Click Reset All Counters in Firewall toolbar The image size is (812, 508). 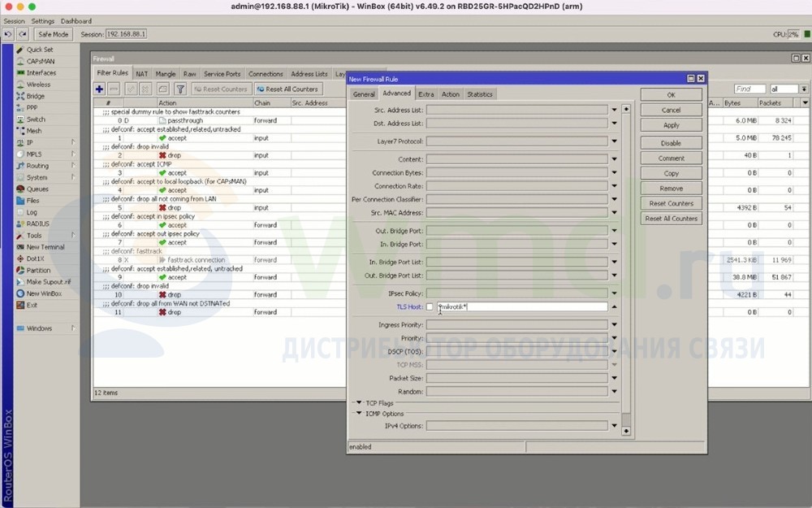click(288, 89)
